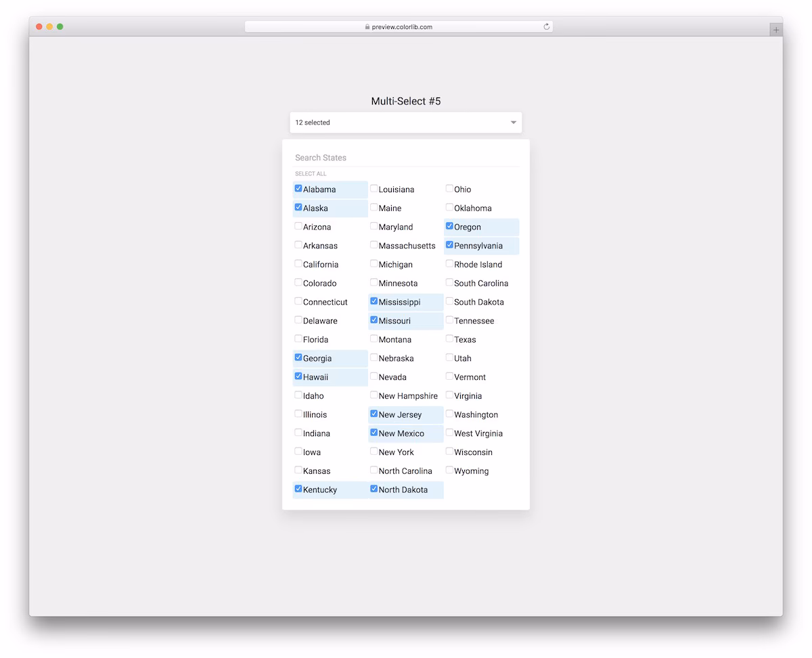
Task: Expand the 12 selected dropdown arrow
Action: click(x=514, y=123)
